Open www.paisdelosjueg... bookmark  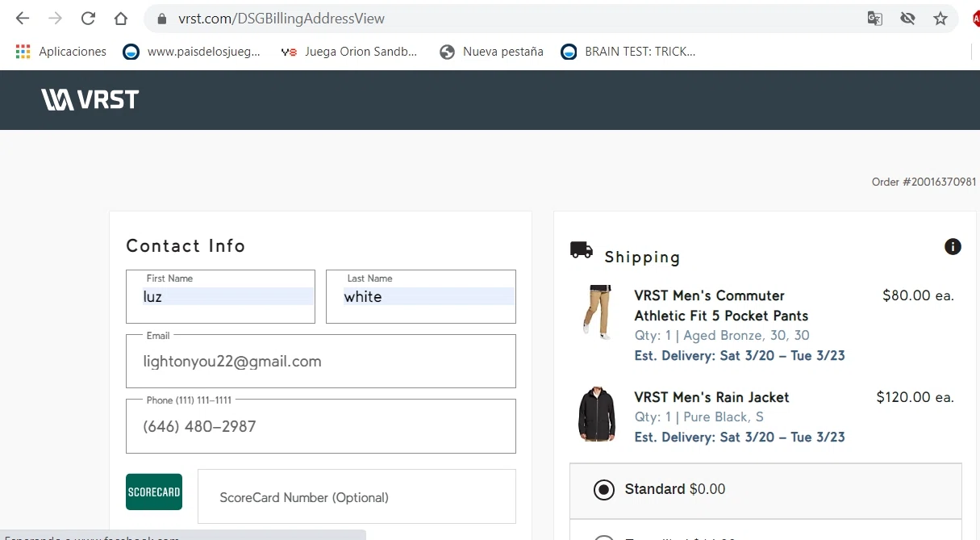coord(192,52)
